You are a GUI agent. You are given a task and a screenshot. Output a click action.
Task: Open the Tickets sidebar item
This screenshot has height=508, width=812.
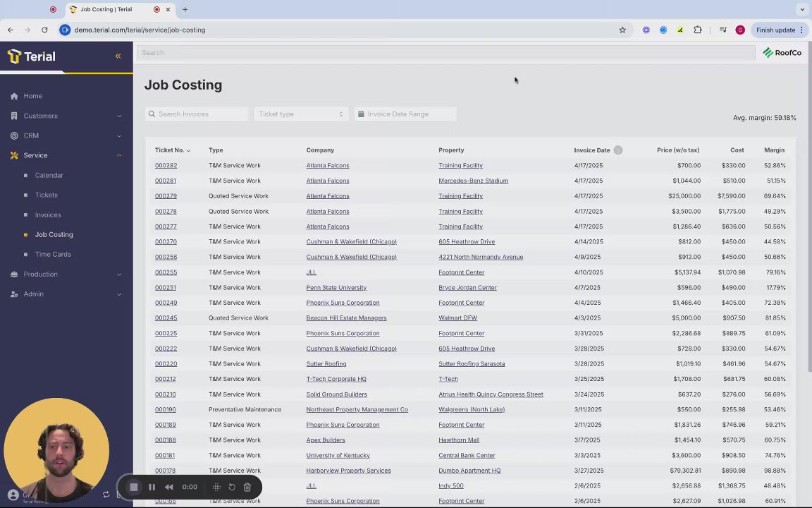(46, 195)
